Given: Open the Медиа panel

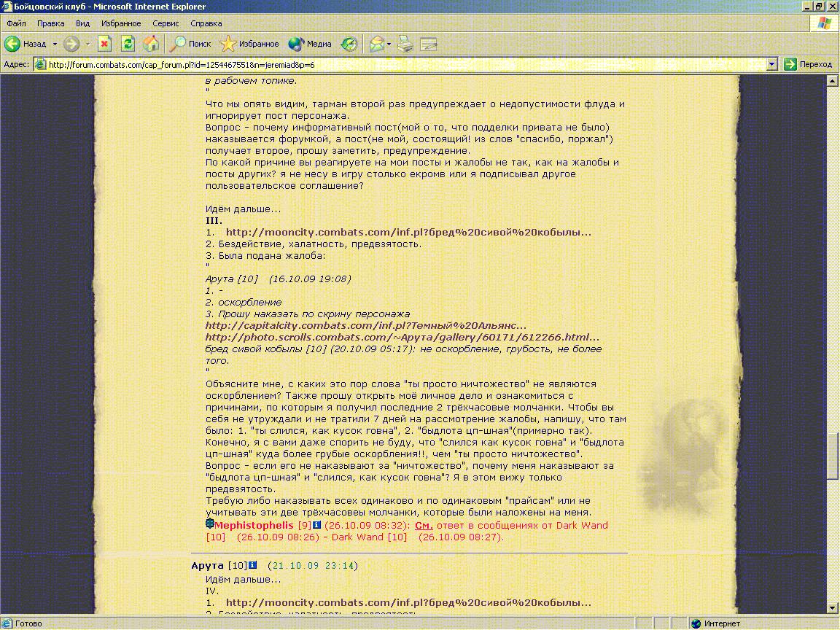Looking at the screenshot, I should click(310, 44).
